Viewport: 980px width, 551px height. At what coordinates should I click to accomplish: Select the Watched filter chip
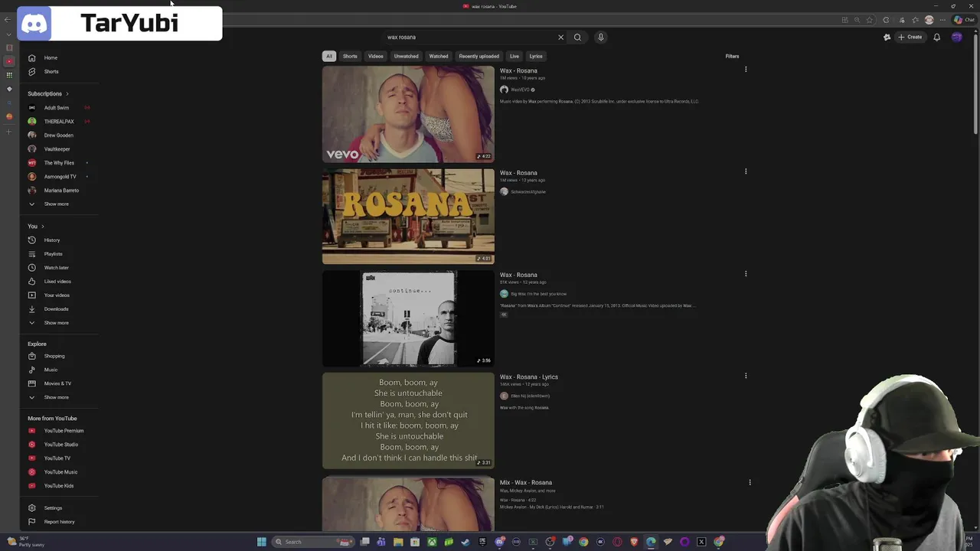[x=439, y=56]
